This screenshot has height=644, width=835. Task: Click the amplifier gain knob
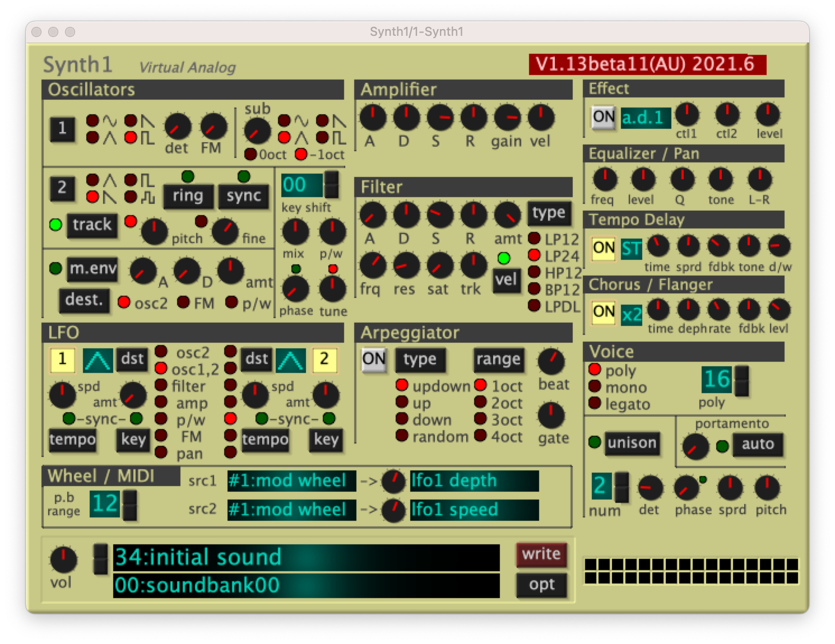coord(507,118)
